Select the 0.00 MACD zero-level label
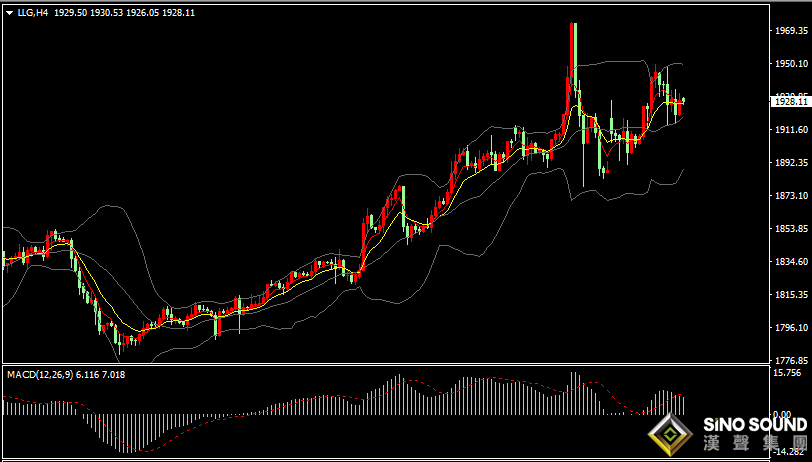 click(x=783, y=414)
